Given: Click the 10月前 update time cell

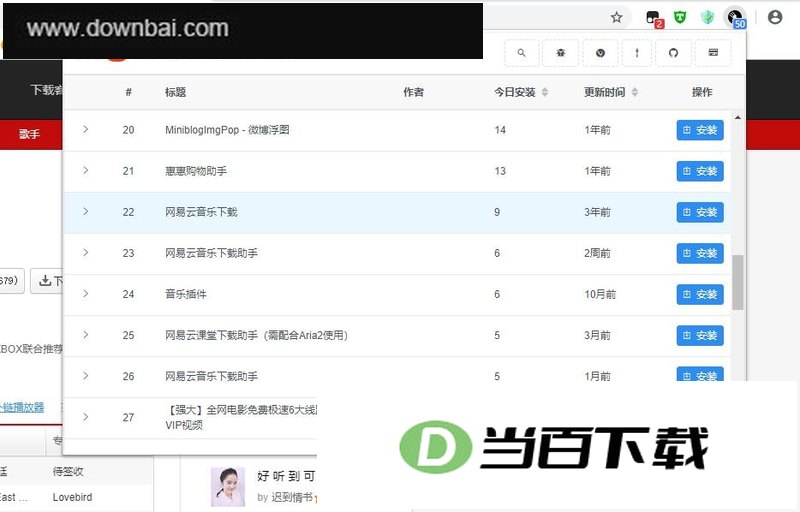Looking at the screenshot, I should [600, 294].
